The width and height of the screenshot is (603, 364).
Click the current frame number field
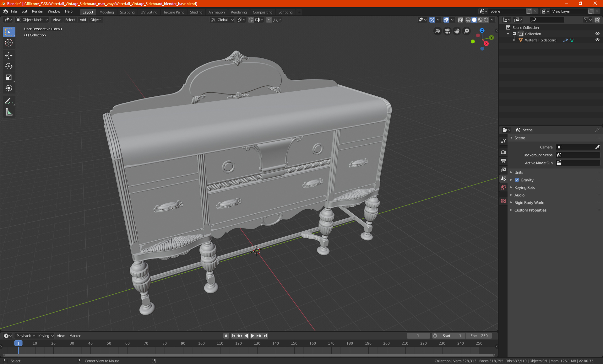pos(418,336)
